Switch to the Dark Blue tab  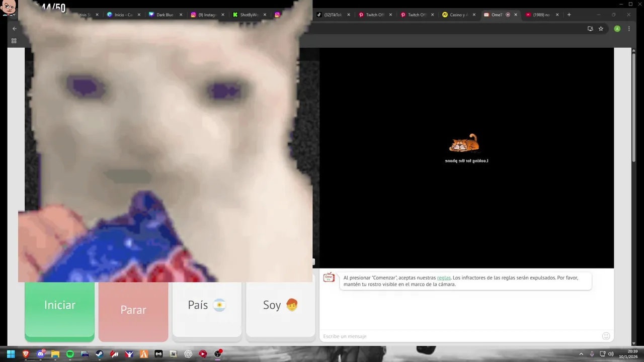(165, 15)
